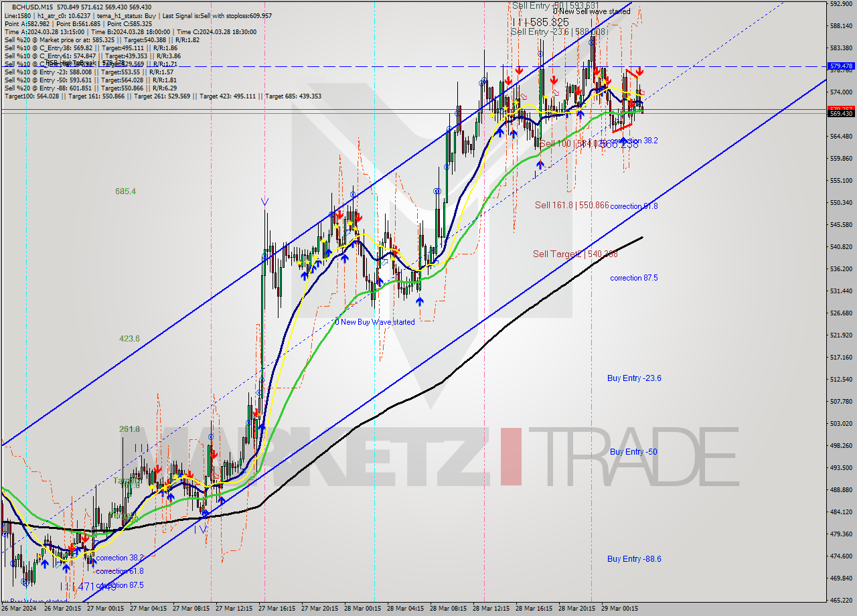Select the 469.840 price axis value
The height and width of the screenshot is (616, 857).
[841, 579]
